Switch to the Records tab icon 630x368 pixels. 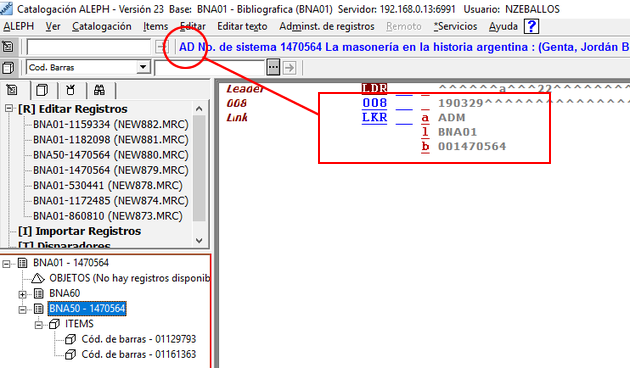tap(12, 90)
